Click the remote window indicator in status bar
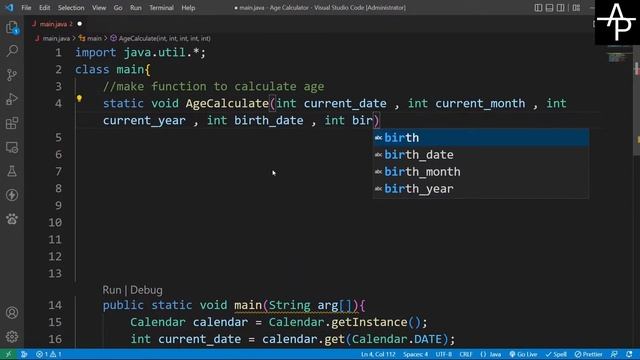Image resolution: width=640 pixels, height=360 pixels. 8,354
